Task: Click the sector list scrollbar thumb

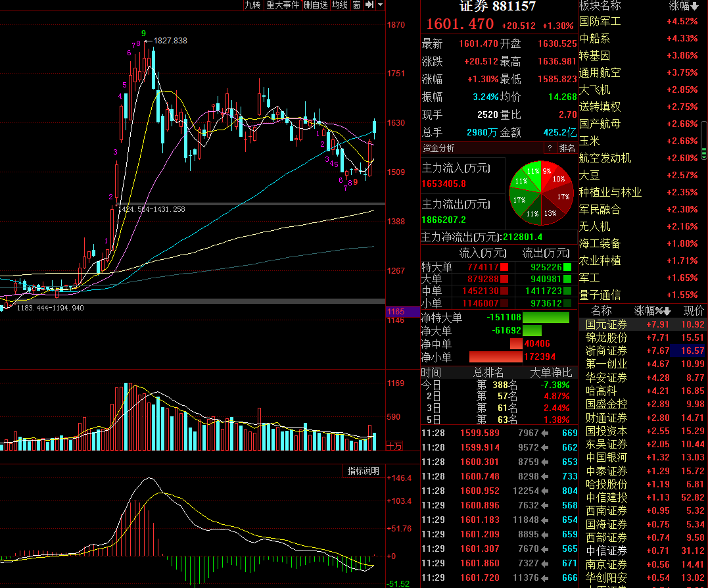Action: coord(704,141)
